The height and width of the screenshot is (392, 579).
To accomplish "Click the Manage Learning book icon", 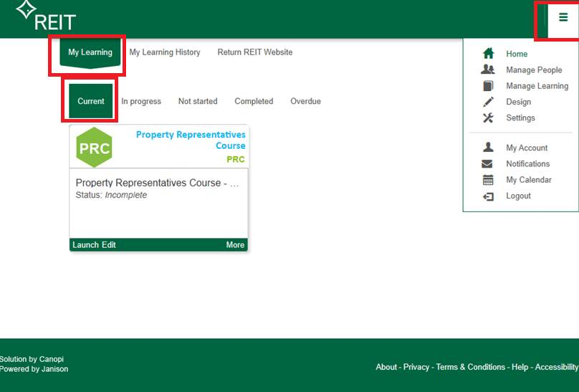I will point(488,85).
